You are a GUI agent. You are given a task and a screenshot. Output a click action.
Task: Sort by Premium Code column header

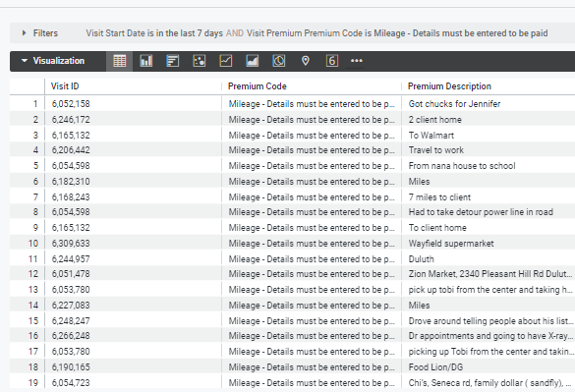click(258, 86)
